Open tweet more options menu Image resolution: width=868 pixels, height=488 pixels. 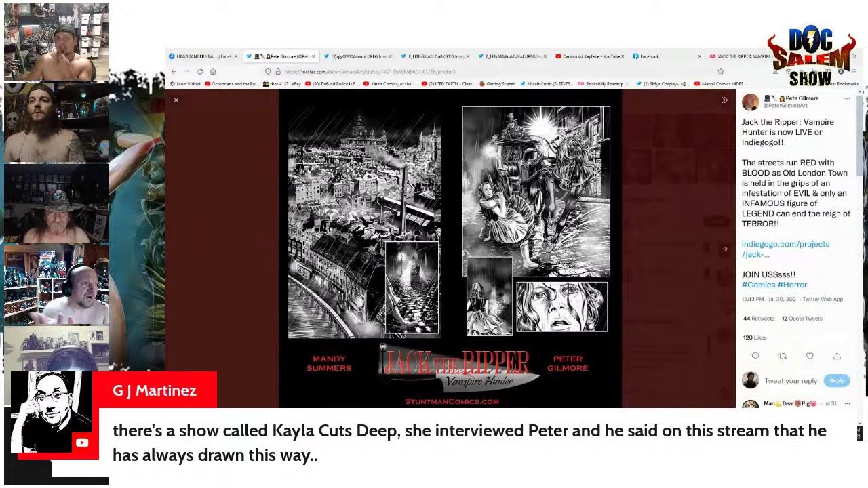point(847,99)
